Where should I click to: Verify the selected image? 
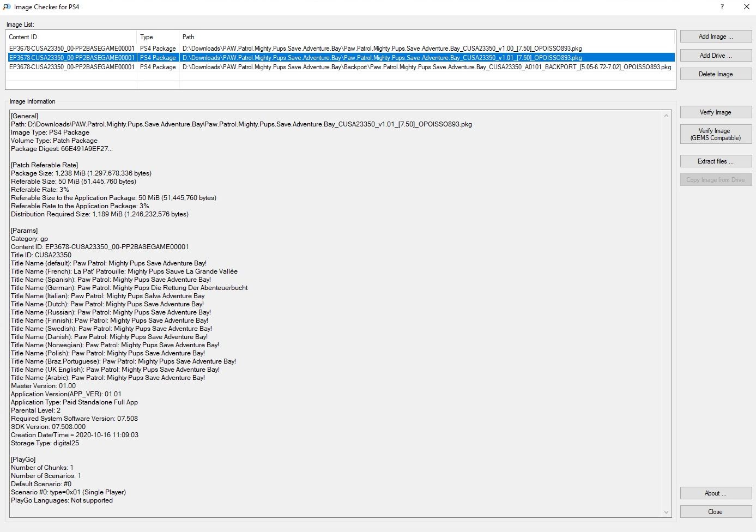pyautogui.click(x=716, y=112)
